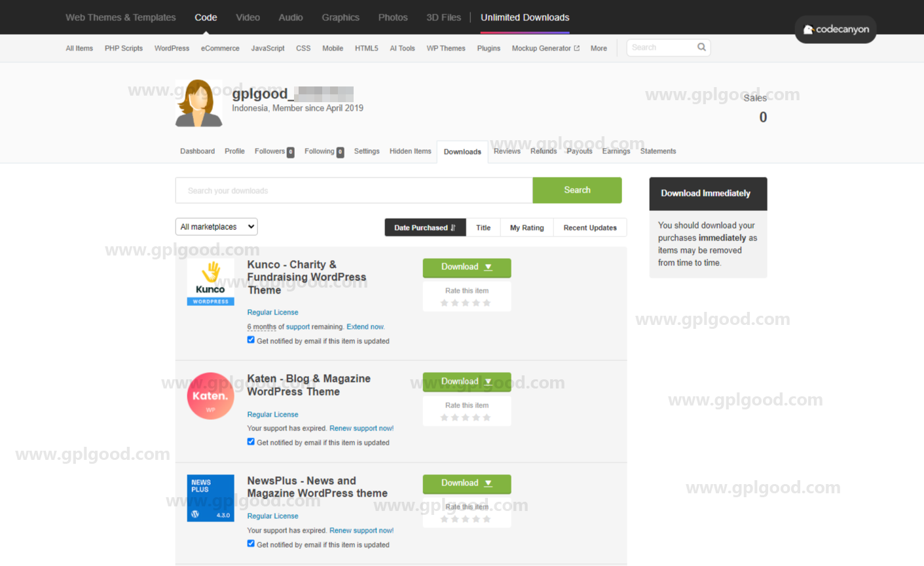This screenshot has width=924, height=566.
Task: Click the green Search downloads button
Action: [x=577, y=190]
